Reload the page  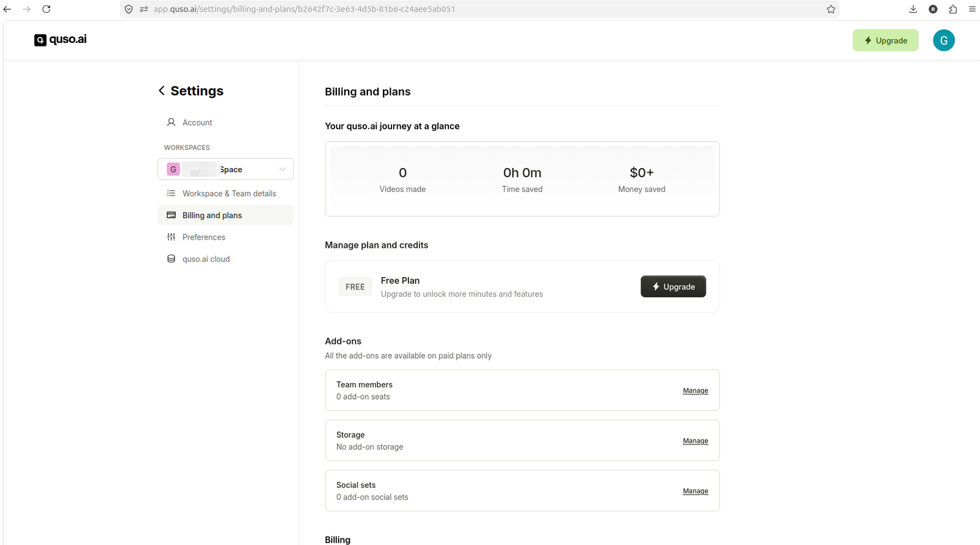47,9
